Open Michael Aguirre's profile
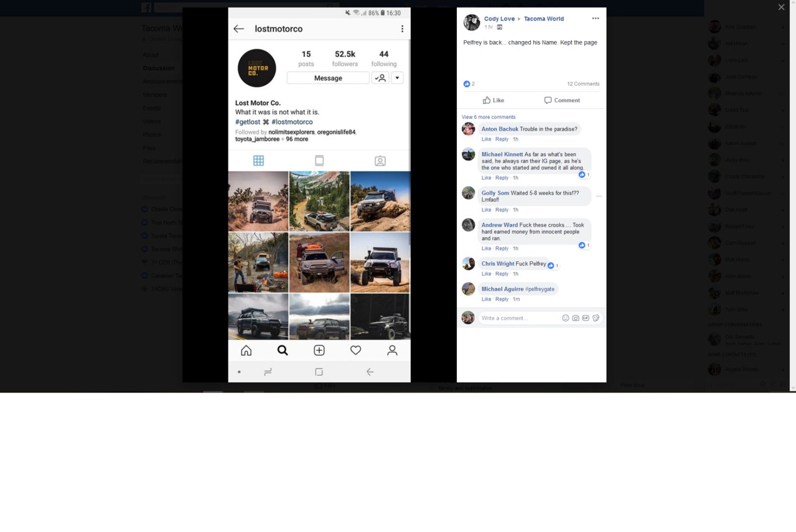 502,289
